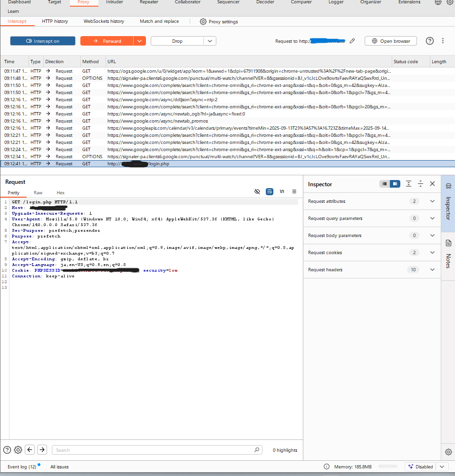The width and height of the screenshot is (455, 476).
Task: Open the Disabled AI dropdown in status bar
Action: (x=421, y=466)
